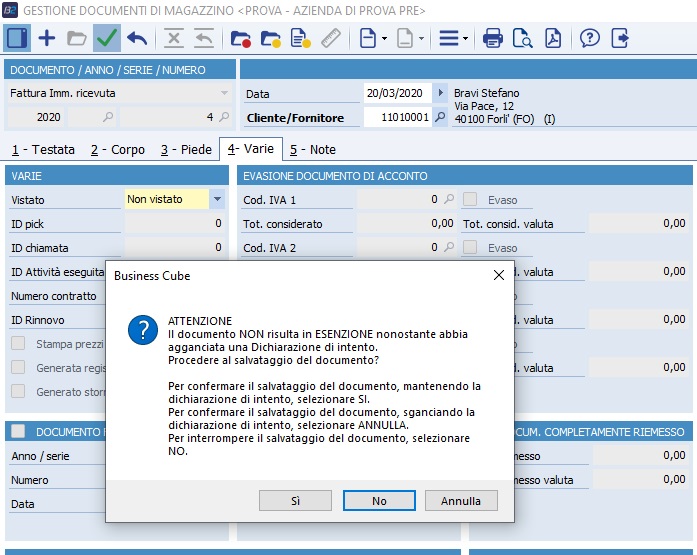Toggle the first Evaso checkbox
This screenshot has height=555, width=697.
[x=470, y=200]
